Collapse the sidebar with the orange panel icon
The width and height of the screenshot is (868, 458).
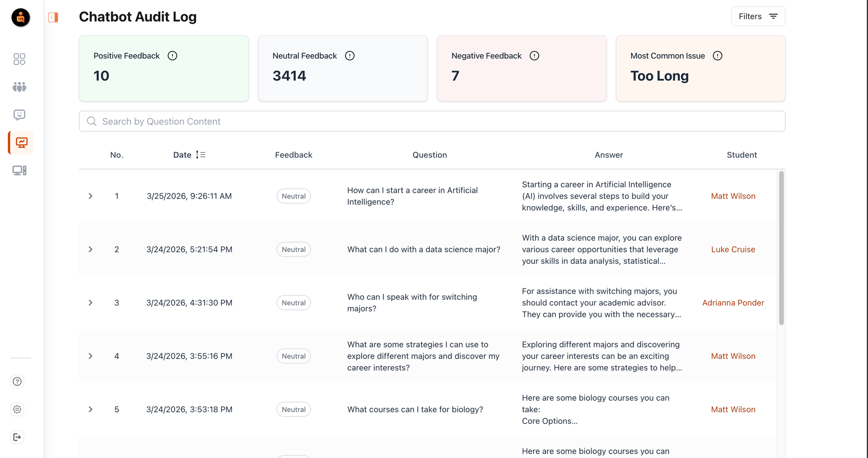point(53,16)
